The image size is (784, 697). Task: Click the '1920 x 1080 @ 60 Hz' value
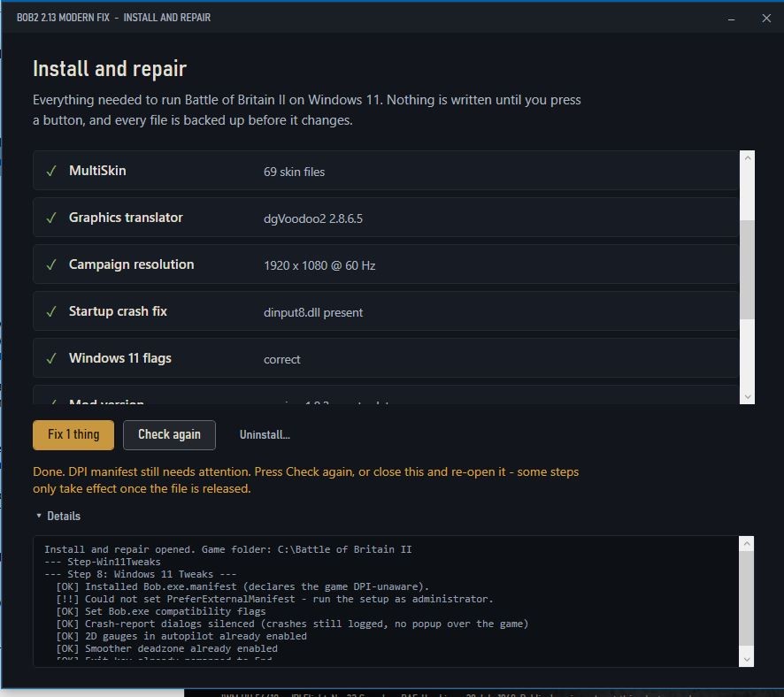(x=319, y=265)
